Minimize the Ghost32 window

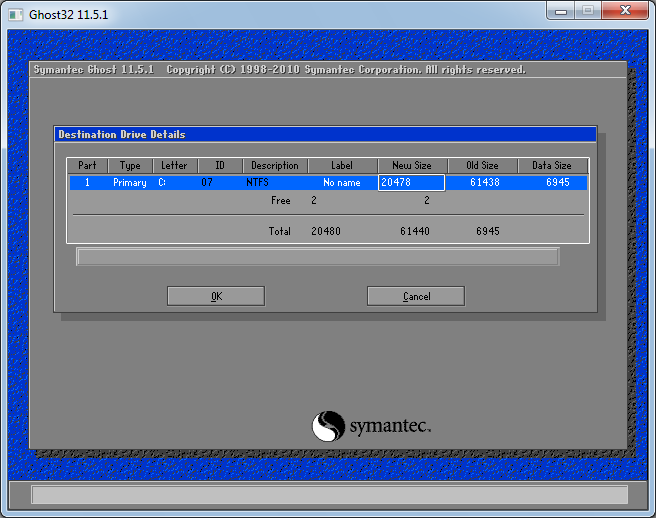pyautogui.click(x=561, y=11)
